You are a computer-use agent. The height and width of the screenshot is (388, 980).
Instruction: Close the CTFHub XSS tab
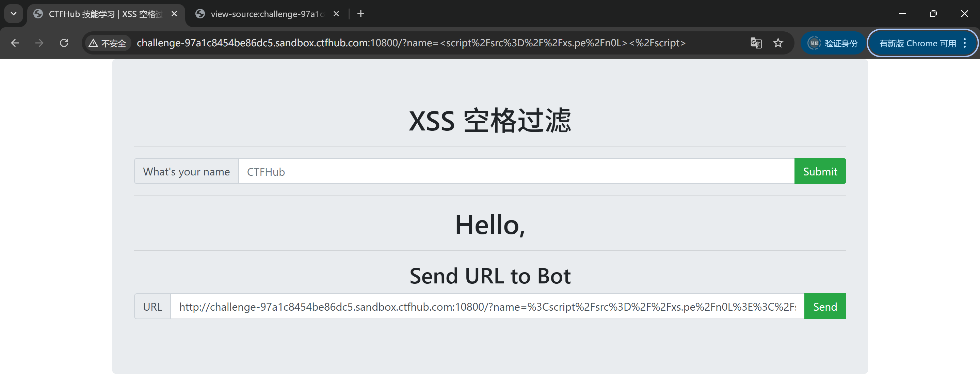(174, 14)
